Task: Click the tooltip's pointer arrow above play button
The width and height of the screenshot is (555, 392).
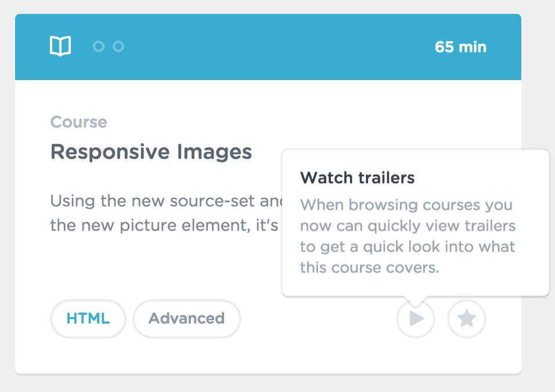Action: pos(416,301)
